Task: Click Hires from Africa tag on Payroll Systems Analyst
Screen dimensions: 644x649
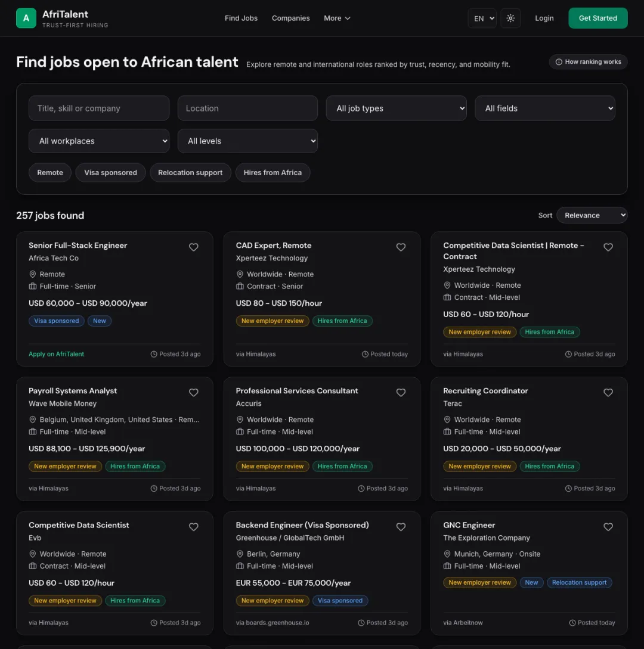Action: pos(135,466)
